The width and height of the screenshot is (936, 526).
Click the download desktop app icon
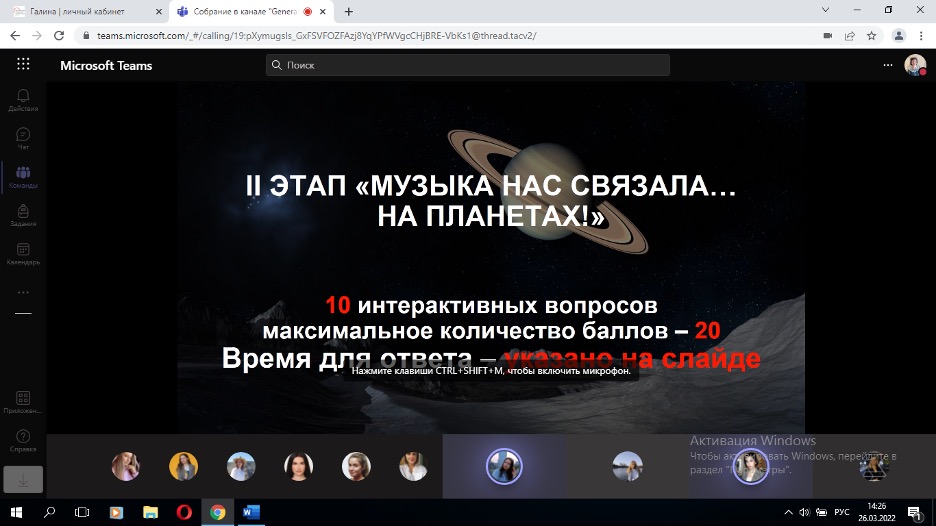[x=23, y=479]
